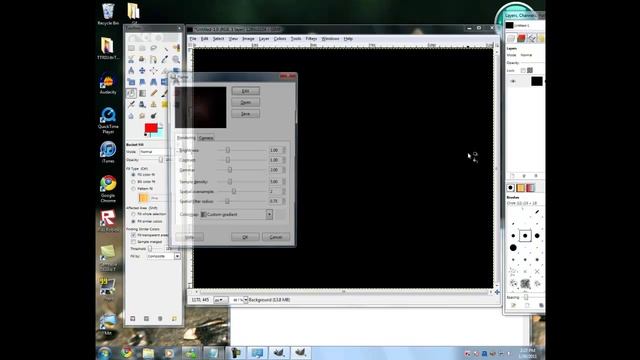Screen dimensions: 640x360
Task: Click Open button in Flame dialog
Action: pyautogui.click(x=245, y=102)
